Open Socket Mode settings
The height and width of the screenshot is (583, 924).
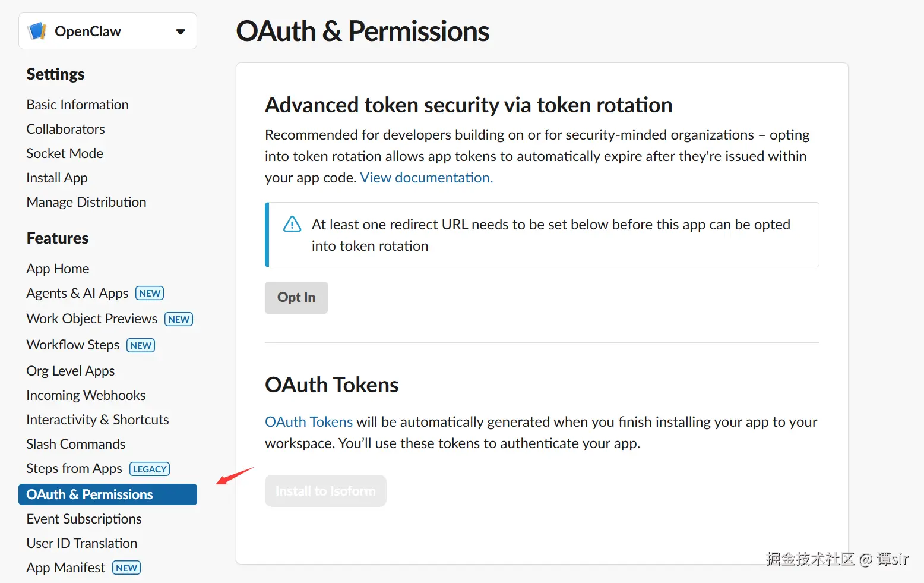[x=65, y=153]
